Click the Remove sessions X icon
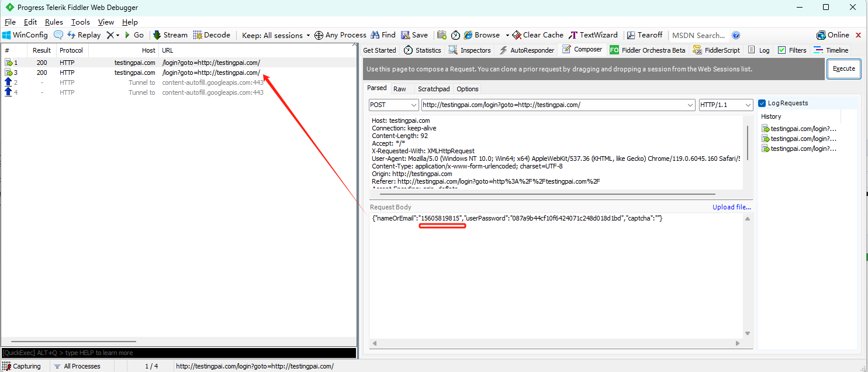 [110, 35]
